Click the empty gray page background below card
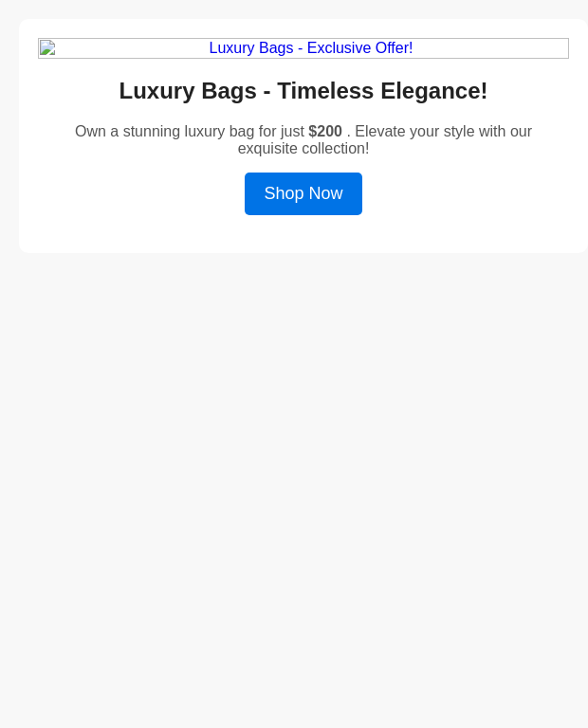The image size is (588, 728). pos(294,487)
